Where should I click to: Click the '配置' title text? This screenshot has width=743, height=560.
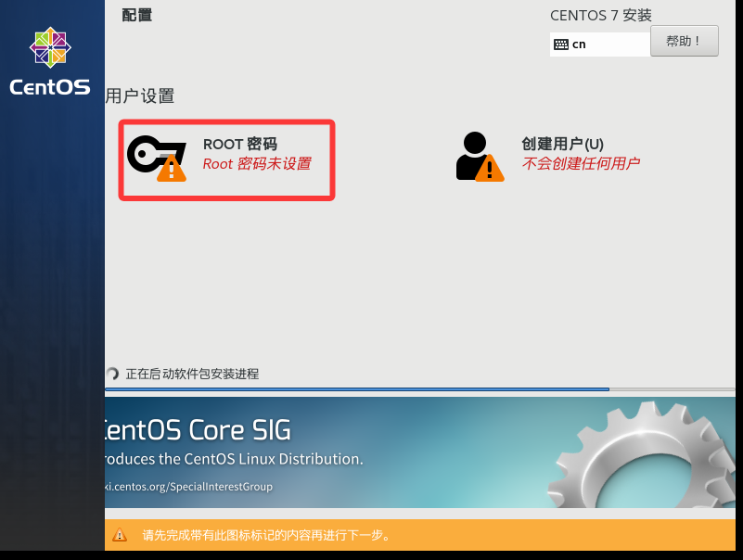coord(137,15)
